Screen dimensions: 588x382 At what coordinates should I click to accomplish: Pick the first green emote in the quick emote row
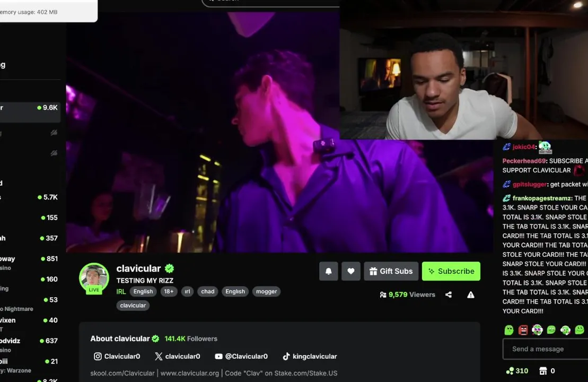tap(509, 330)
